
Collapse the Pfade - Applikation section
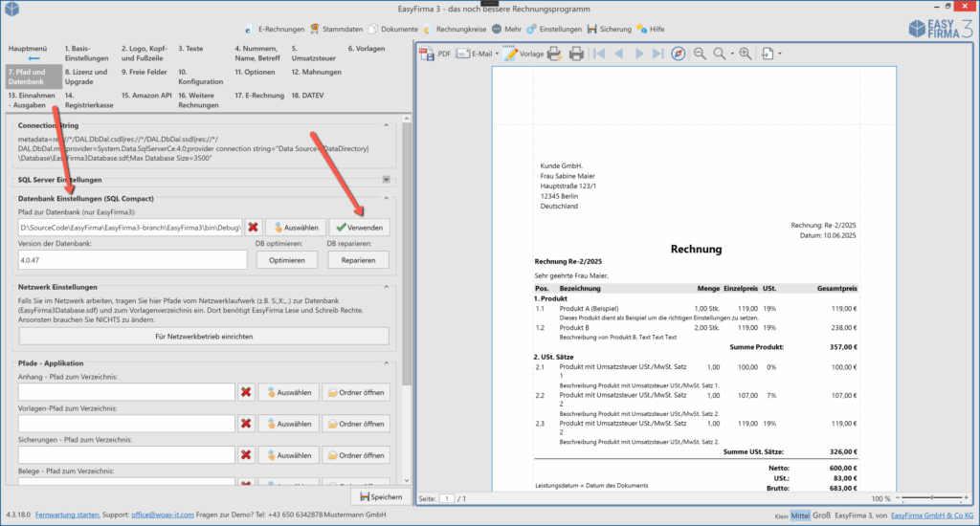387,363
